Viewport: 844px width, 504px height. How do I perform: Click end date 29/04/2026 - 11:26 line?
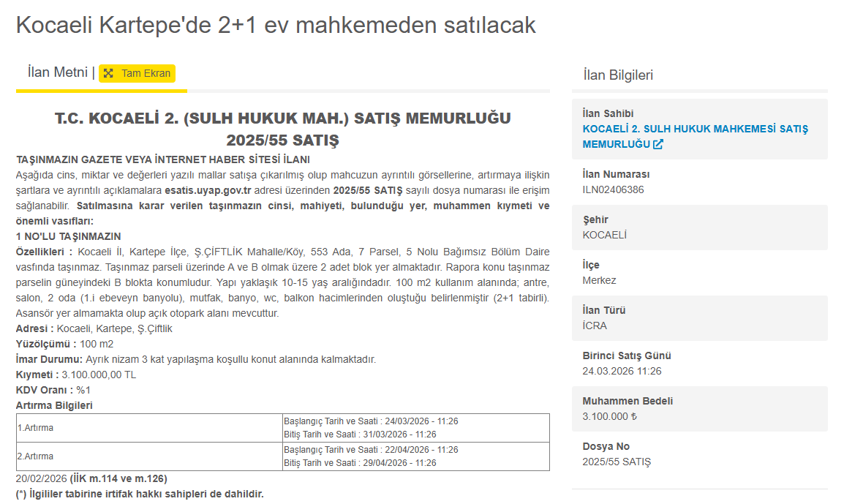(360, 463)
